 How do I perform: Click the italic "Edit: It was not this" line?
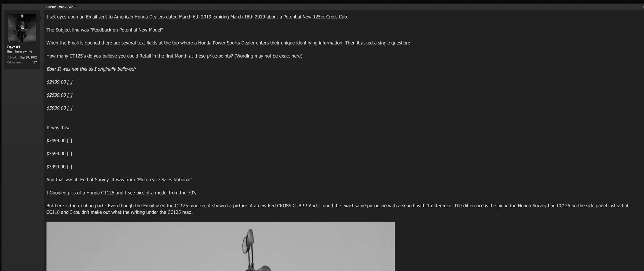91,69
